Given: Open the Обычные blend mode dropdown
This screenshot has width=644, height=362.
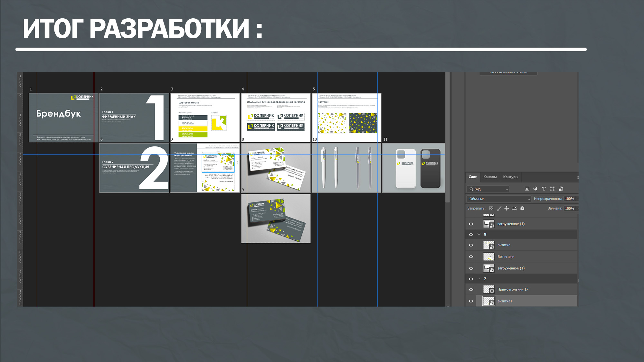Looking at the screenshot, I should [x=499, y=199].
